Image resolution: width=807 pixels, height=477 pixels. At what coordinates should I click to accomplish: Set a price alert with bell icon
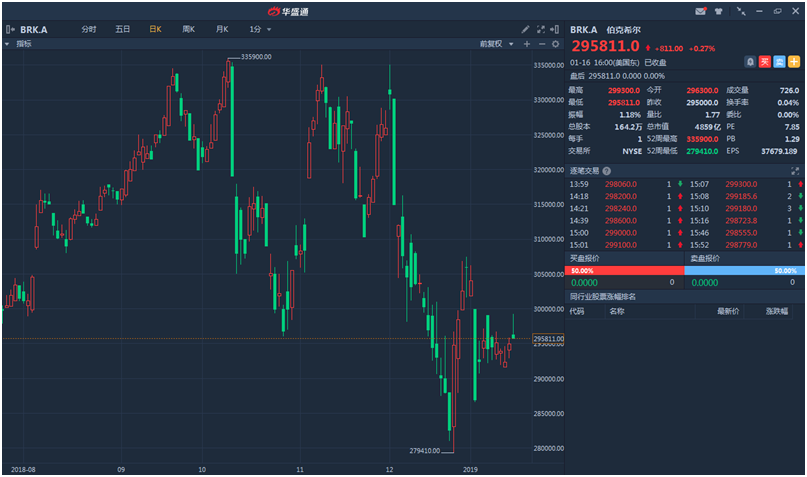[750, 62]
